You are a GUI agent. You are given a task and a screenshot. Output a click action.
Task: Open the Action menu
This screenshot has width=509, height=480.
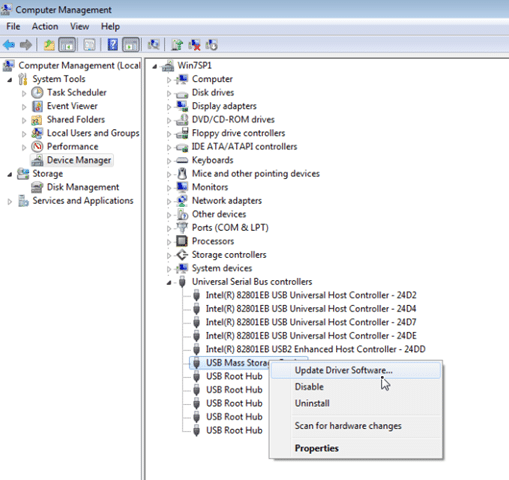click(x=45, y=26)
